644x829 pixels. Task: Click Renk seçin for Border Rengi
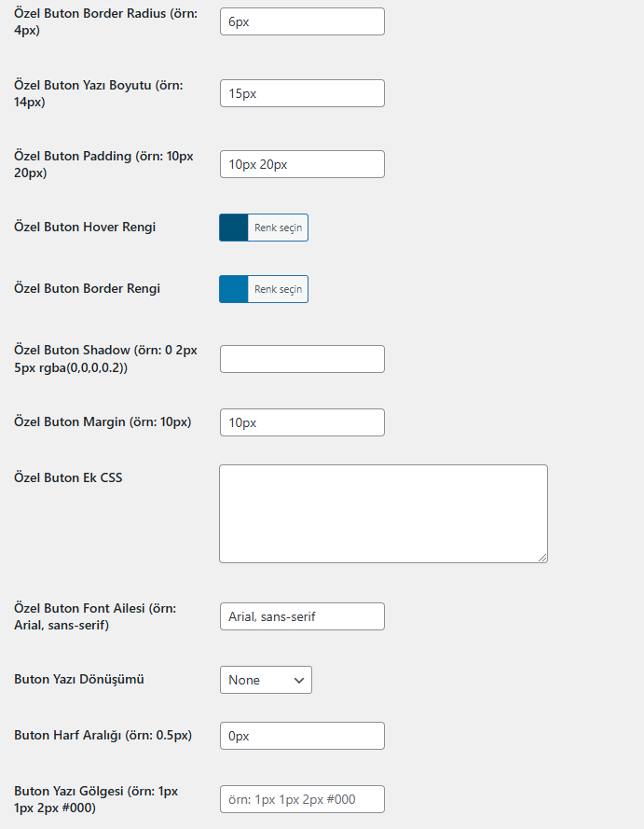coord(278,289)
